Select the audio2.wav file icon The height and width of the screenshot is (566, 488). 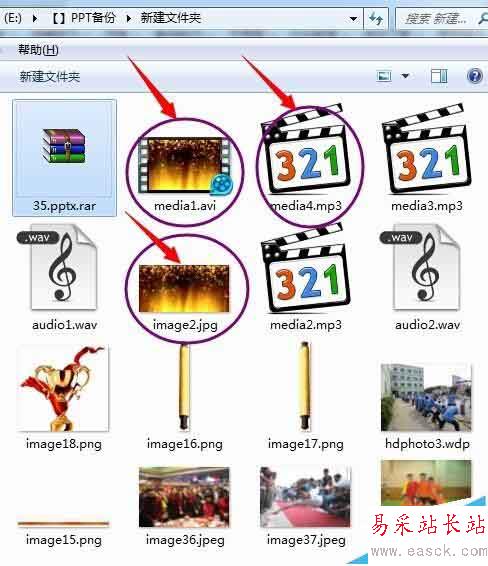click(421, 267)
